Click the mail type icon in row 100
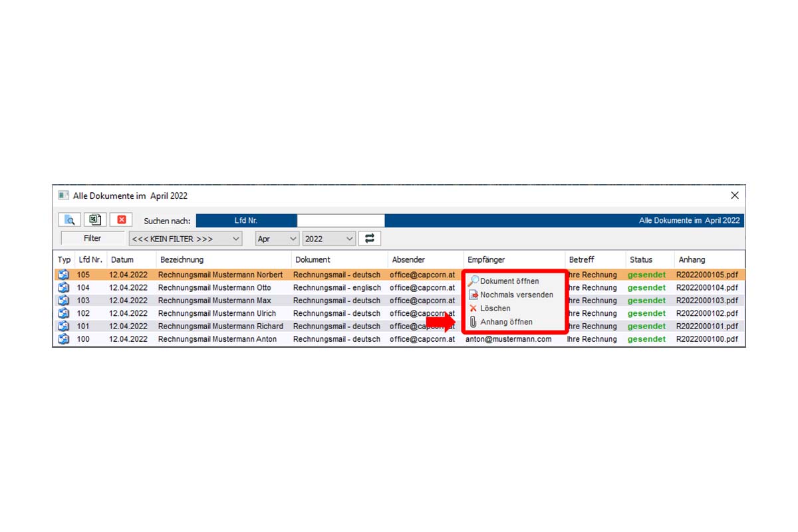Viewport: 798px width, 532px height. pos(64,339)
